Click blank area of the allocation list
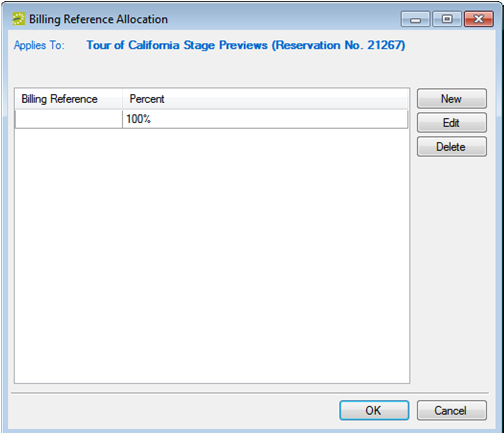 [x=212, y=256]
